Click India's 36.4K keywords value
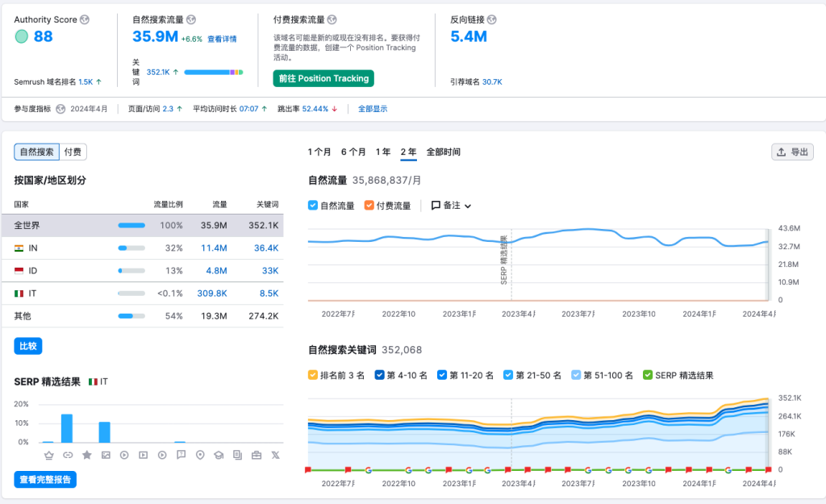 pyautogui.click(x=266, y=248)
